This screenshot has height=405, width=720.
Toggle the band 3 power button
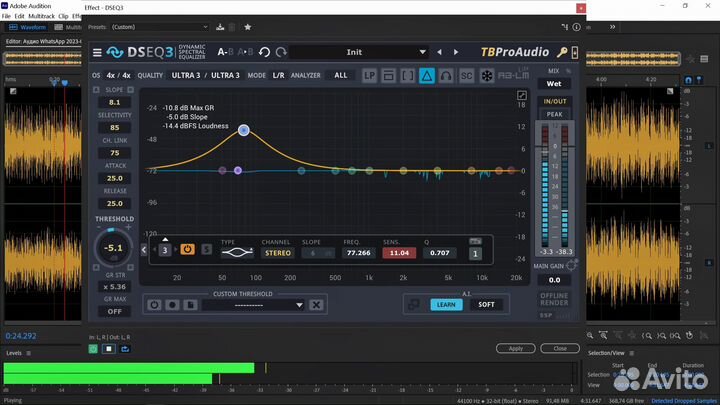[x=187, y=249]
